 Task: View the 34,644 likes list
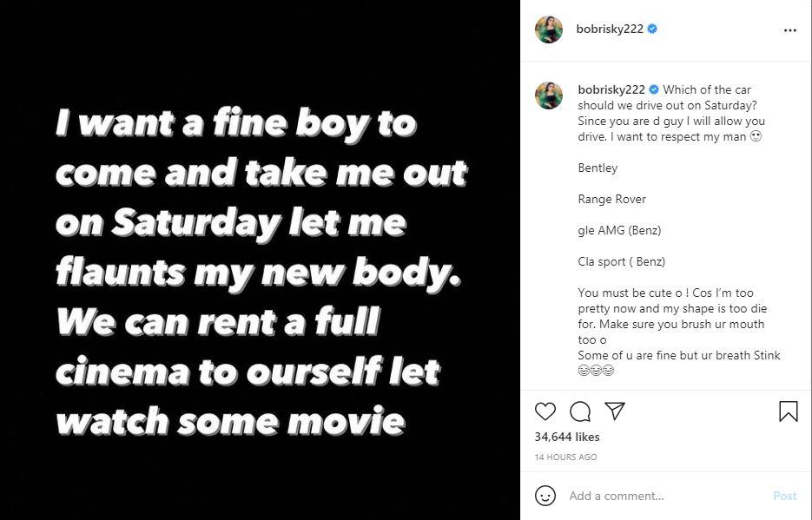(567, 437)
